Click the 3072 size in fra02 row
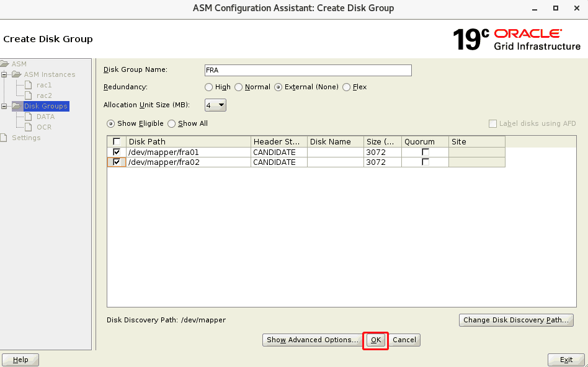 (x=383, y=162)
